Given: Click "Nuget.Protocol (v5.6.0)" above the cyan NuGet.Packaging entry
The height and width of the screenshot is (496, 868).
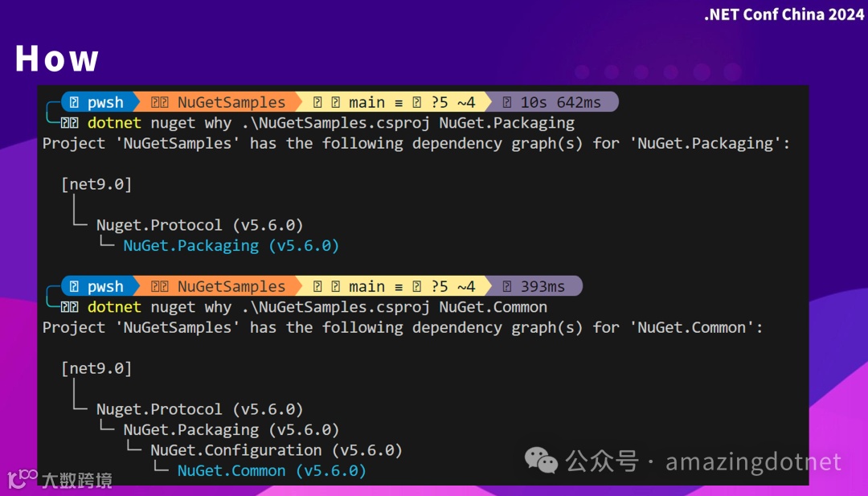Looking at the screenshot, I should point(200,225).
